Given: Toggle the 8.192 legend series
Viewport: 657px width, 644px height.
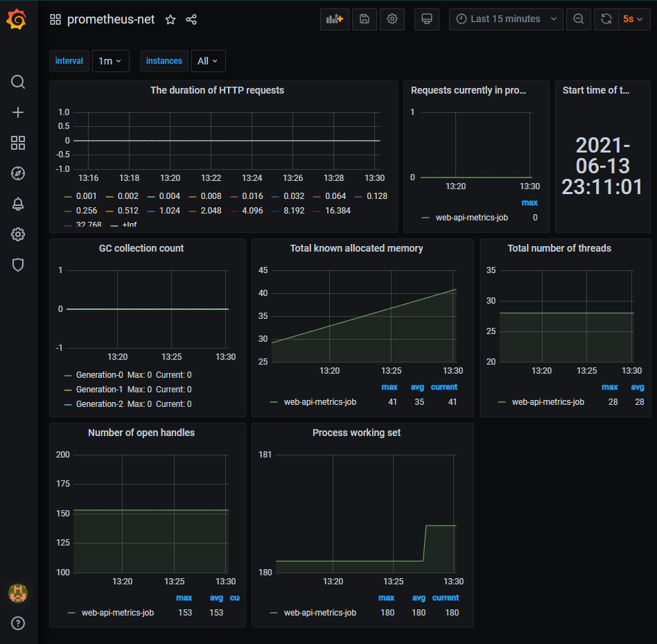Looking at the screenshot, I should point(294,211).
